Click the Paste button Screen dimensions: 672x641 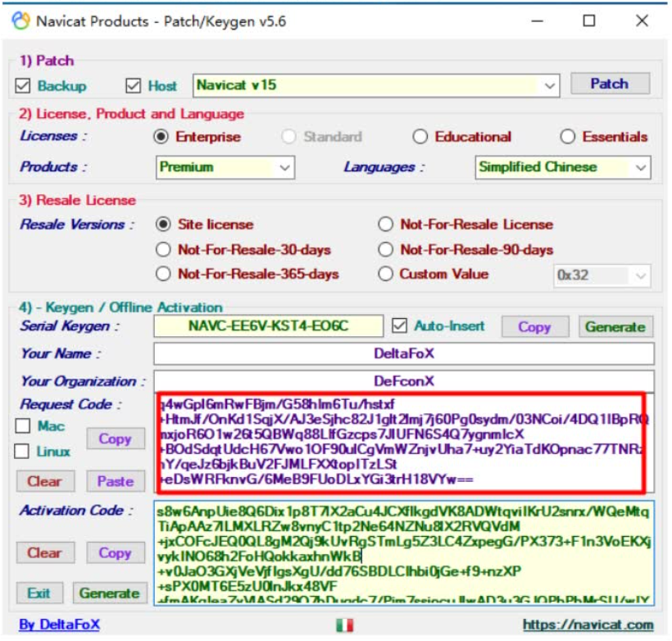coord(116,481)
